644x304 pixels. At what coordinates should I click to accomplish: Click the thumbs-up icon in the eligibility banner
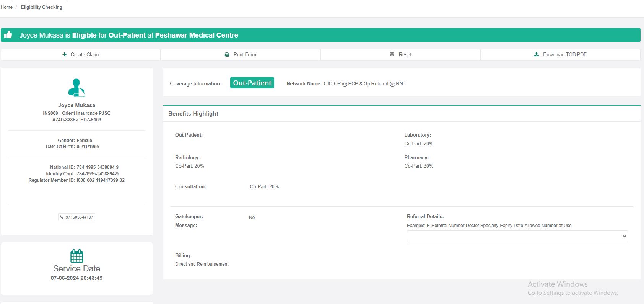coord(8,35)
